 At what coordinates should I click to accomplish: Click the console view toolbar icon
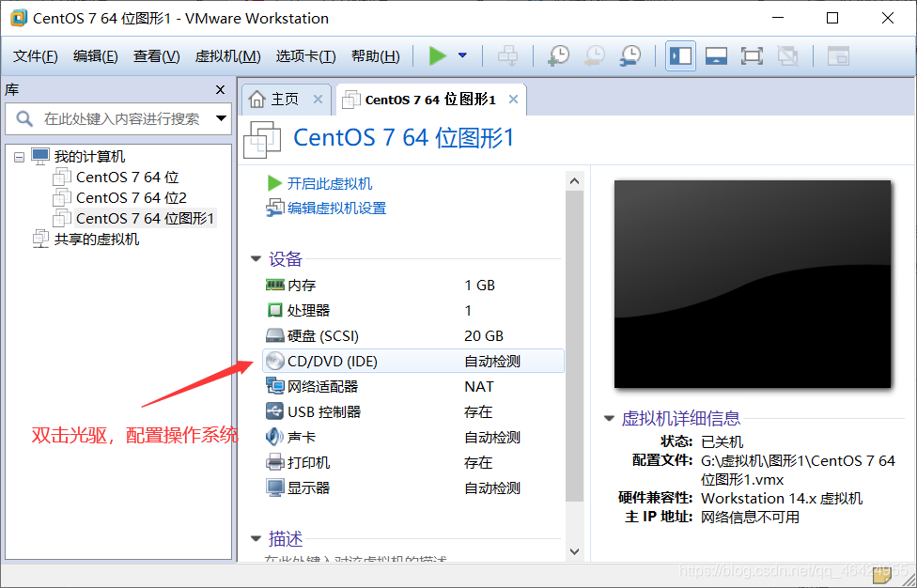[839, 56]
